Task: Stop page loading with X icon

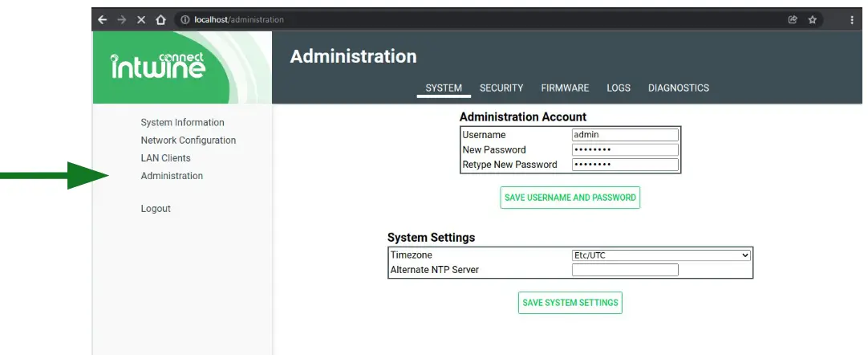Action: click(x=141, y=19)
